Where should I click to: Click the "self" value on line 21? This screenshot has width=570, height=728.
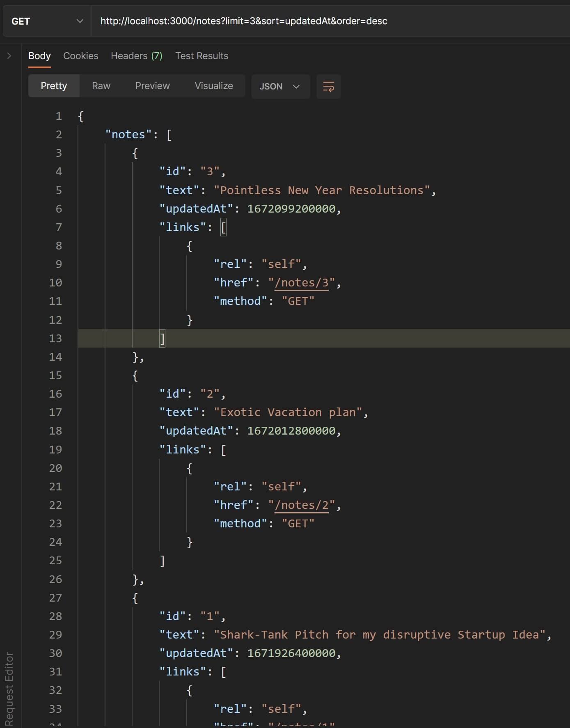pyautogui.click(x=281, y=487)
